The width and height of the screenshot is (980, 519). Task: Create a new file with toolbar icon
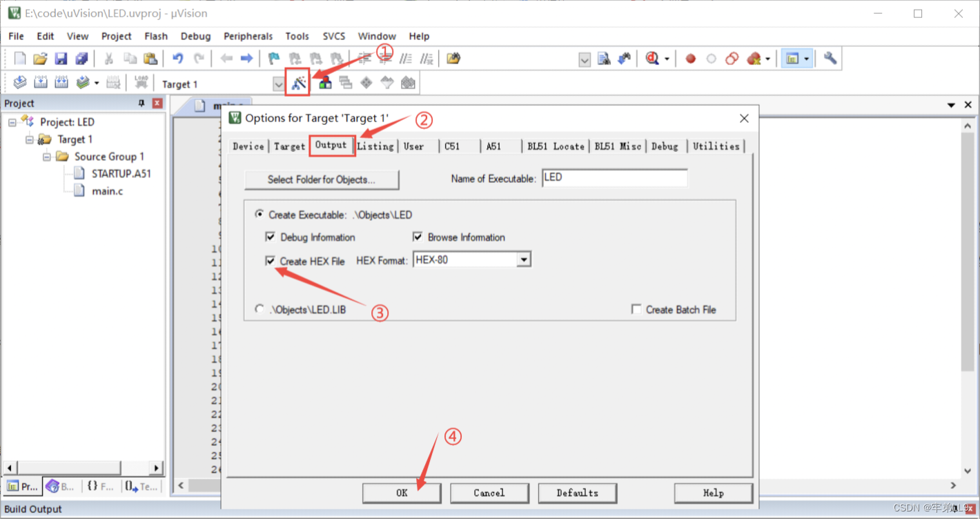click(20, 59)
